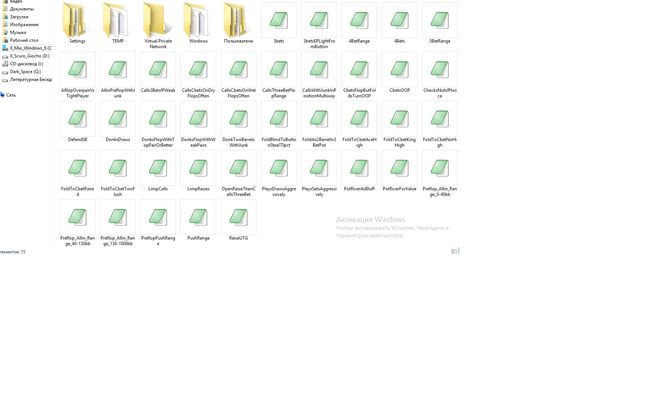Screen dimensions: 659x400
Task: Select the AllinPreflopWithJunk file
Action: click(118, 75)
